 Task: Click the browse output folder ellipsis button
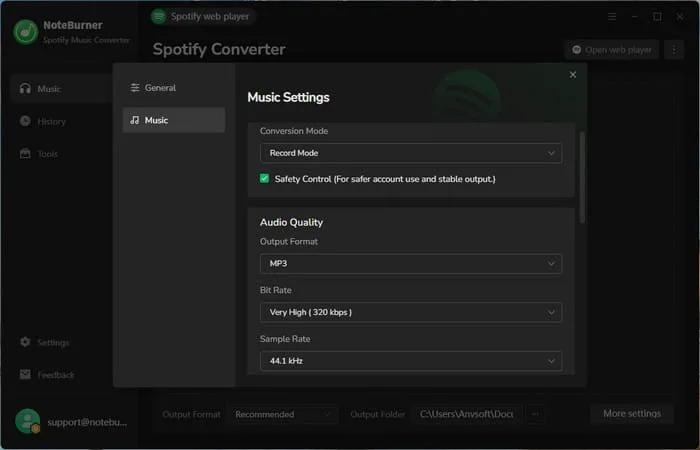click(535, 414)
